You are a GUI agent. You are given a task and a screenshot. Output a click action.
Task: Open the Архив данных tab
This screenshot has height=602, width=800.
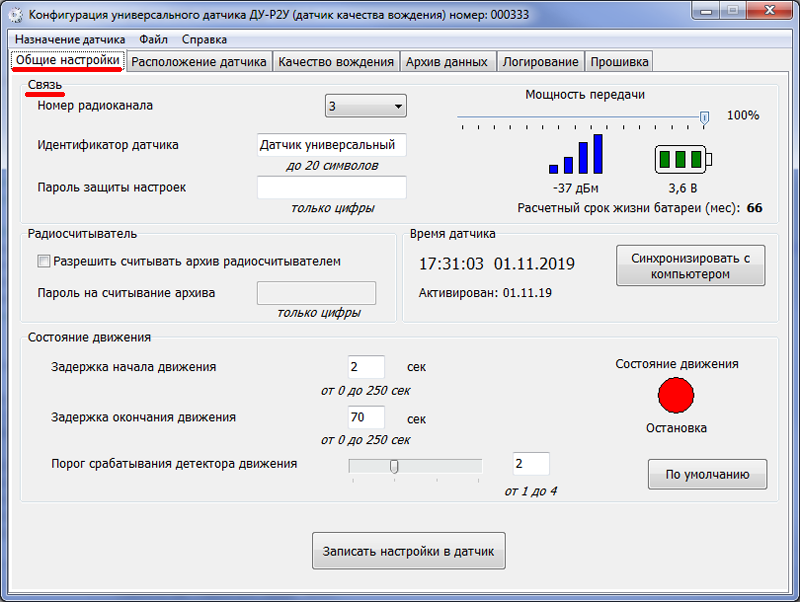(x=447, y=62)
